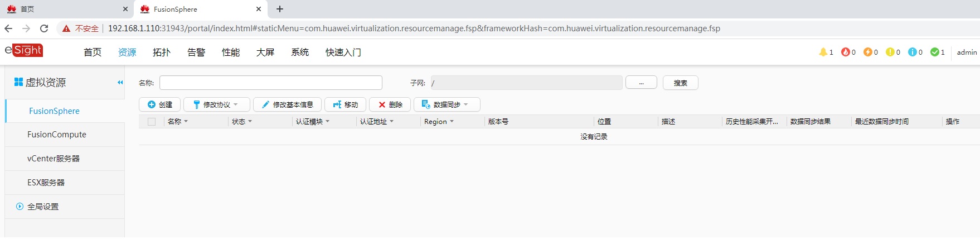Open 状态 column filter arrow

click(250, 122)
